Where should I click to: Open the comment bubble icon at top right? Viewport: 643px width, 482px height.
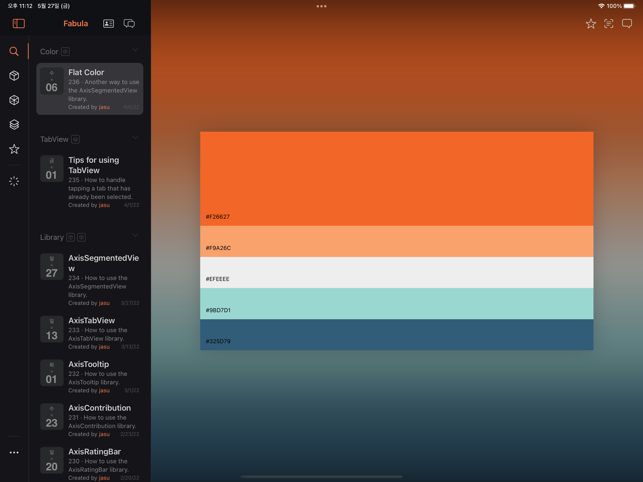pyautogui.click(x=627, y=23)
